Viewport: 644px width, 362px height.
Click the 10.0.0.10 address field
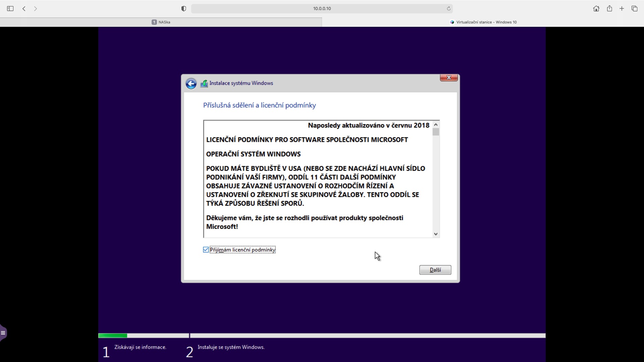click(322, 9)
